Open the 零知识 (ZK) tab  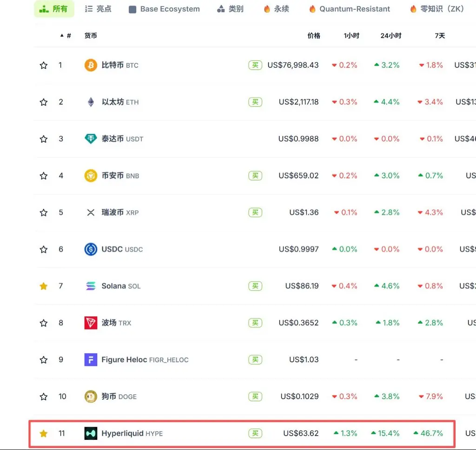point(437,9)
